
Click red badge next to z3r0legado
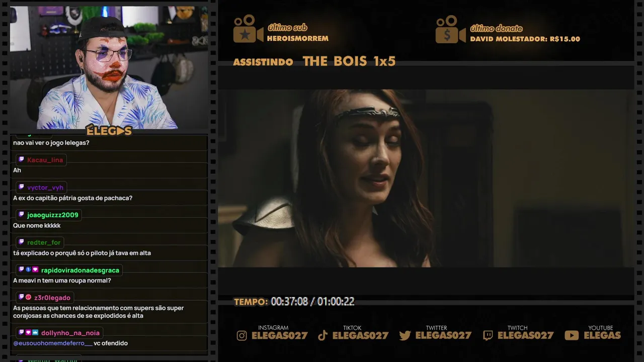tap(28, 297)
